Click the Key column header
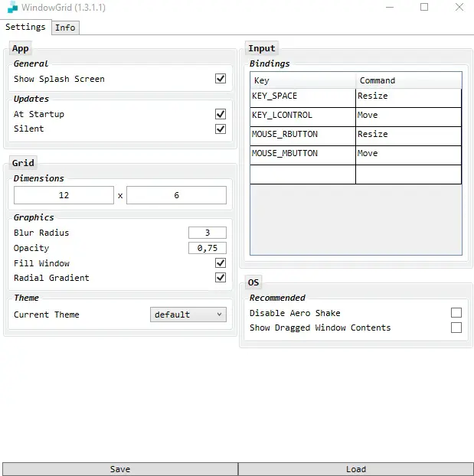474x476 pixels. point(303,80)
